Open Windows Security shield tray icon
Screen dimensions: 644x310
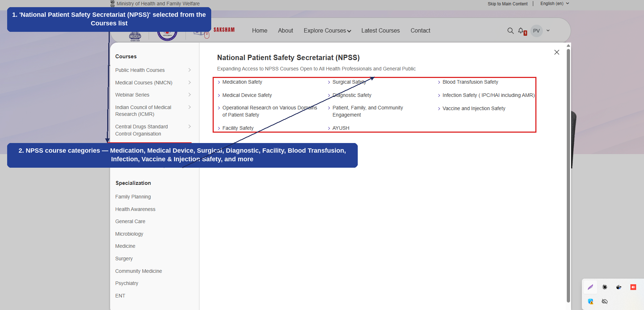[x=590, y=301]
